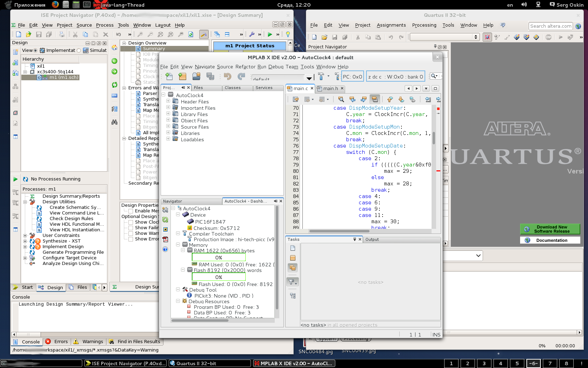Click the Search altera.com input field
Image resolution: width=588 pixels, height=368 pixels.
[x=550, y=26]
